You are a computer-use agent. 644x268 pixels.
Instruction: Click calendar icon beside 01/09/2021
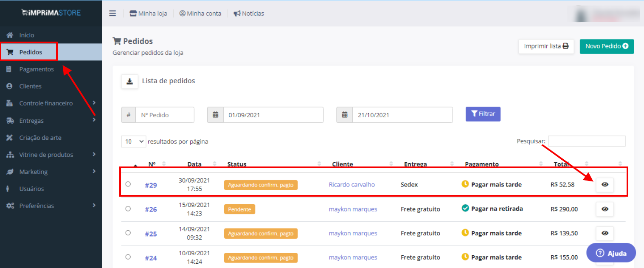point(216,115)
